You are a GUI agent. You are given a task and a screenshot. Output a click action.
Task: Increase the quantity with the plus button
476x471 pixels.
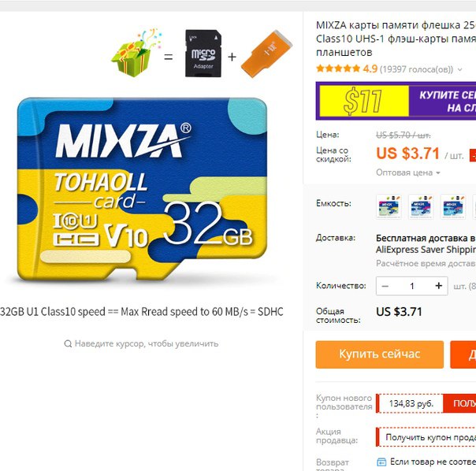pos(439,286)
